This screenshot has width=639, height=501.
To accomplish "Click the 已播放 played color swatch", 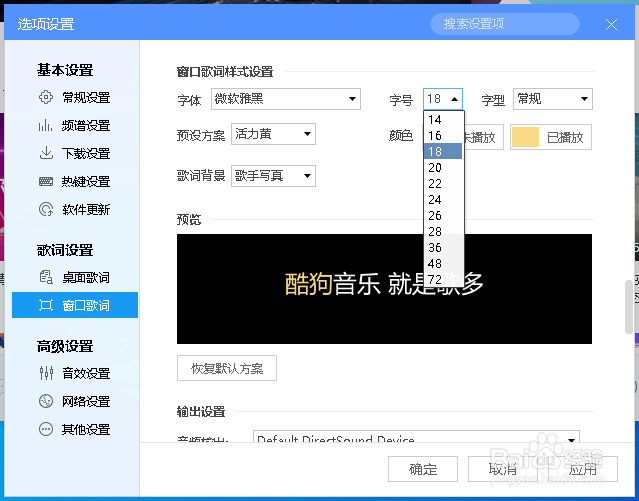I will pos(525,137).
